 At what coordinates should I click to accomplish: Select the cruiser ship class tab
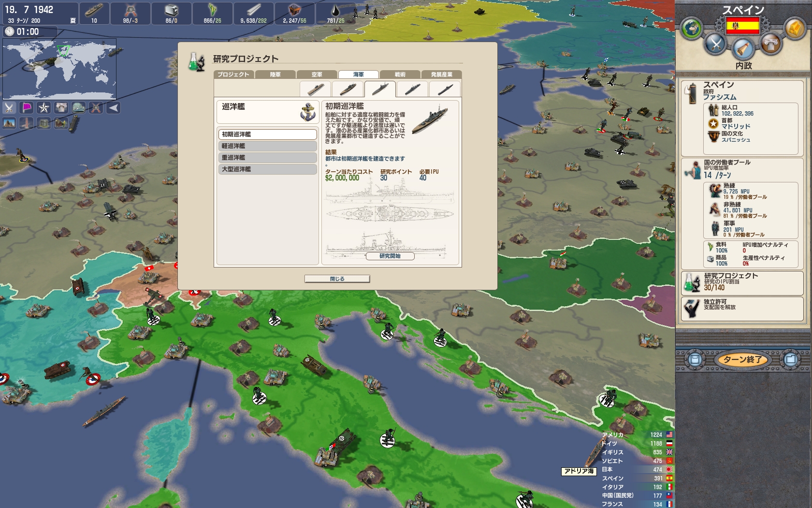(380, 89)
